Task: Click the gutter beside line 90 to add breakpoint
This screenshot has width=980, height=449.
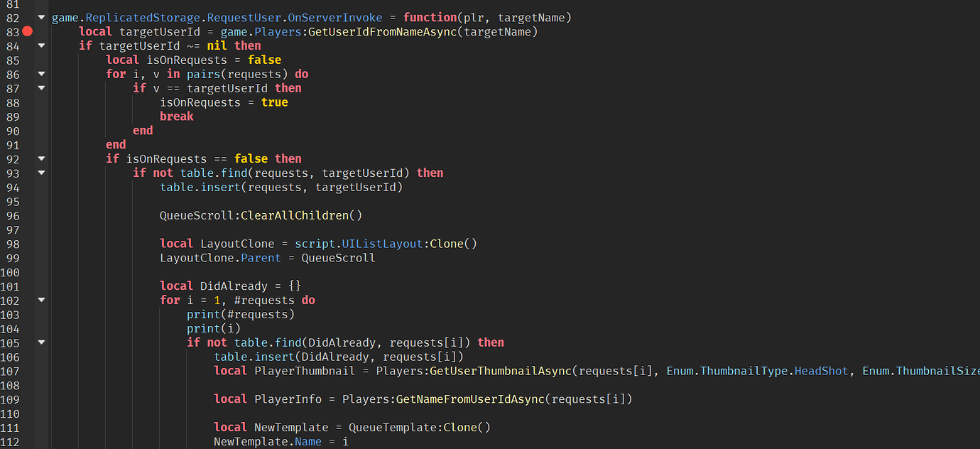Action: pos(27,130)
